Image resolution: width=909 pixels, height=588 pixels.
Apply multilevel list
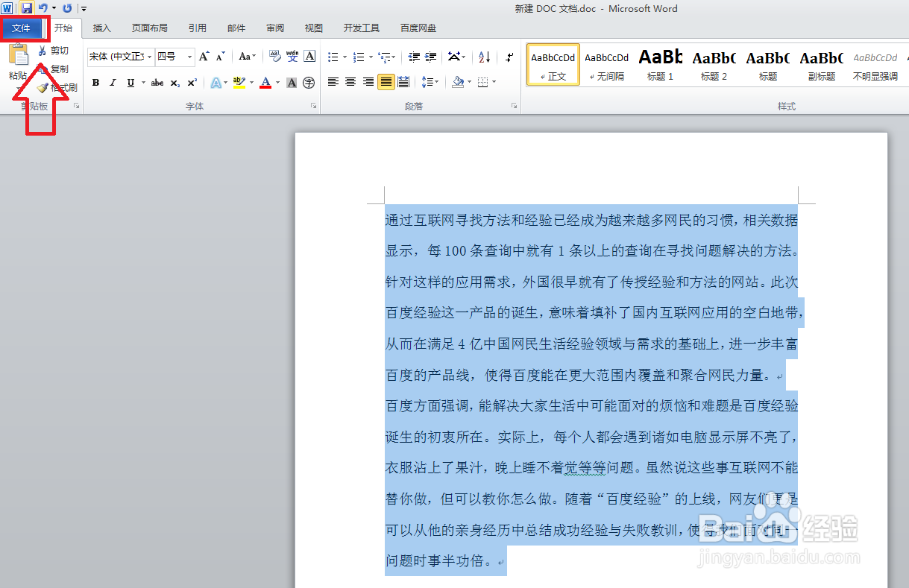pos(386,57)
